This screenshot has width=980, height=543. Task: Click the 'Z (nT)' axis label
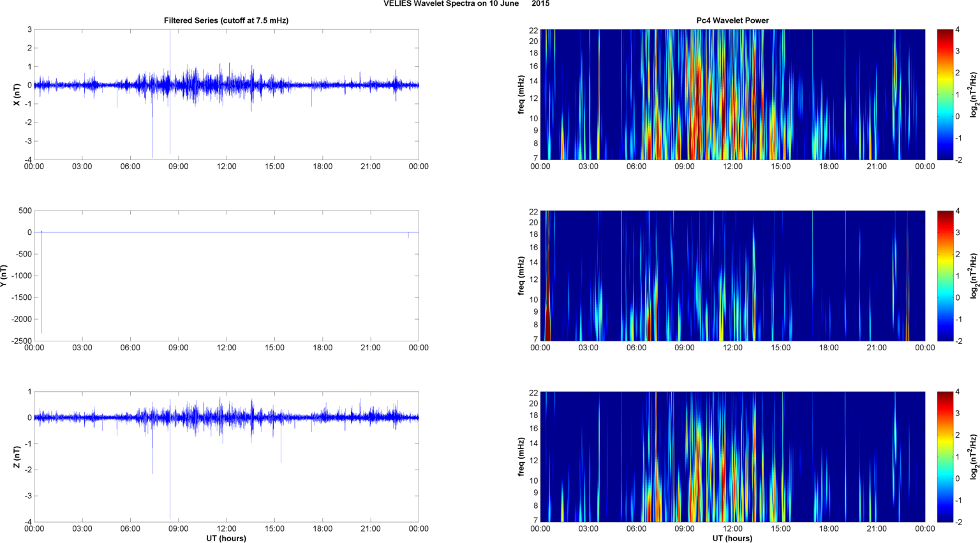pos(18,457)
